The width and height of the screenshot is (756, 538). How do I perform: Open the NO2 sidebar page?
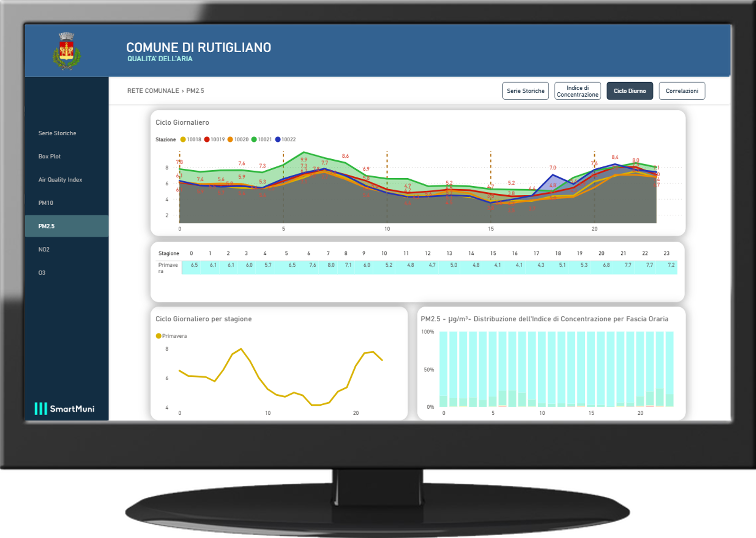click(44, 249)
